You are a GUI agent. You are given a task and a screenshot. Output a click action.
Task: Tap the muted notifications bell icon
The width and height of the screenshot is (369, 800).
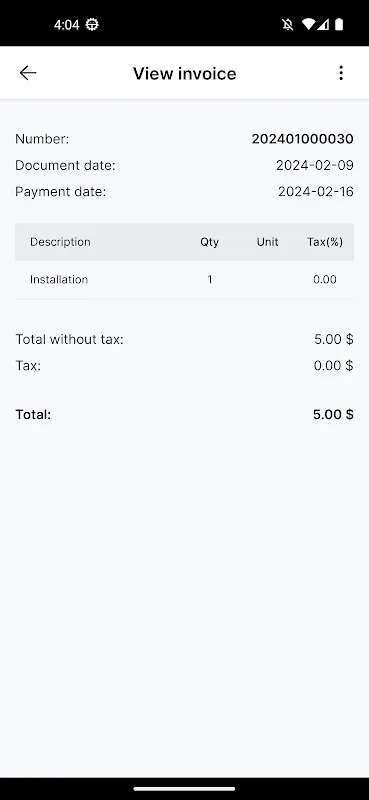click(288, 24)
